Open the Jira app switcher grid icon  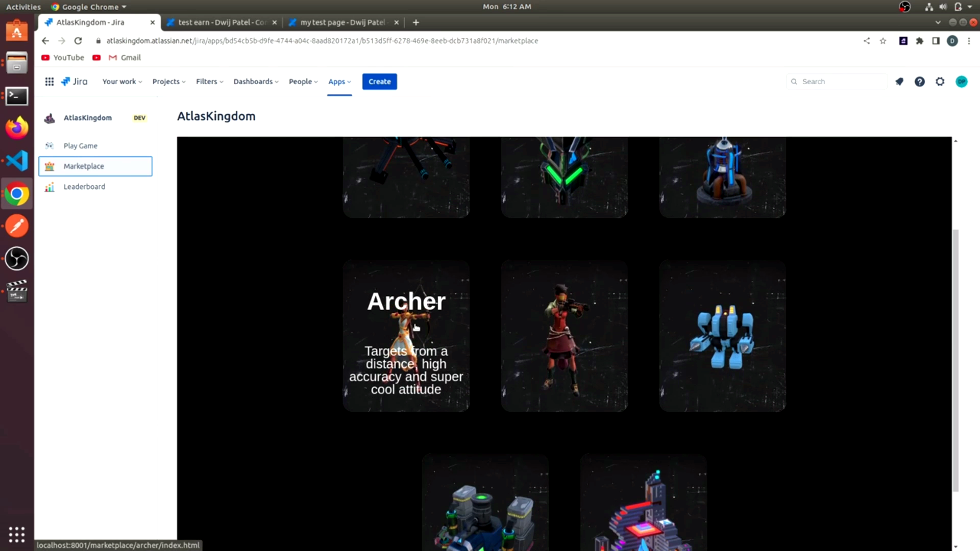49,82
